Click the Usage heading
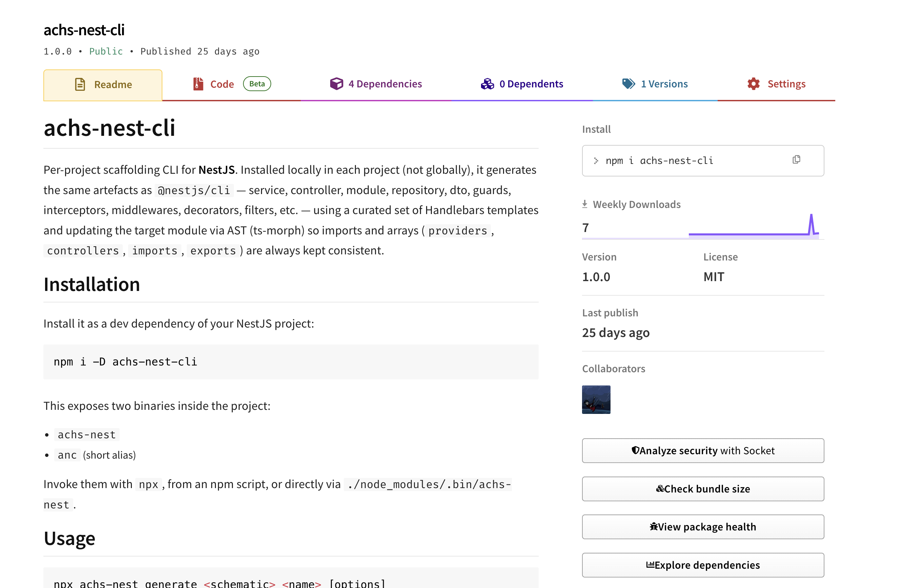The image size is (899, 588). [69, 538]
